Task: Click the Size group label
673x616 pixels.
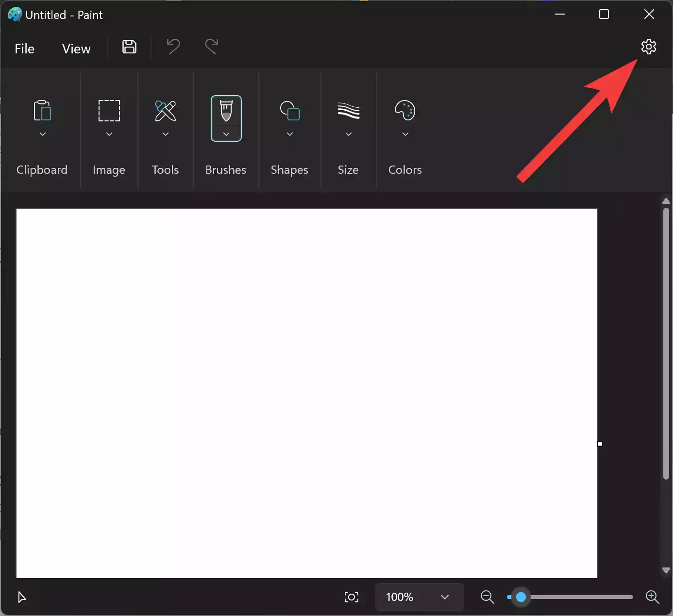Action: [x=348, y=170]
